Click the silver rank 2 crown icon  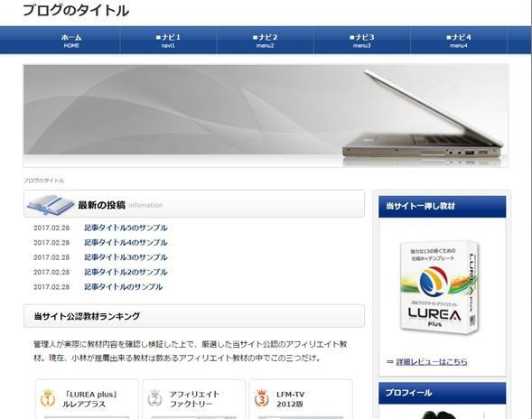[x=154, y=398]
